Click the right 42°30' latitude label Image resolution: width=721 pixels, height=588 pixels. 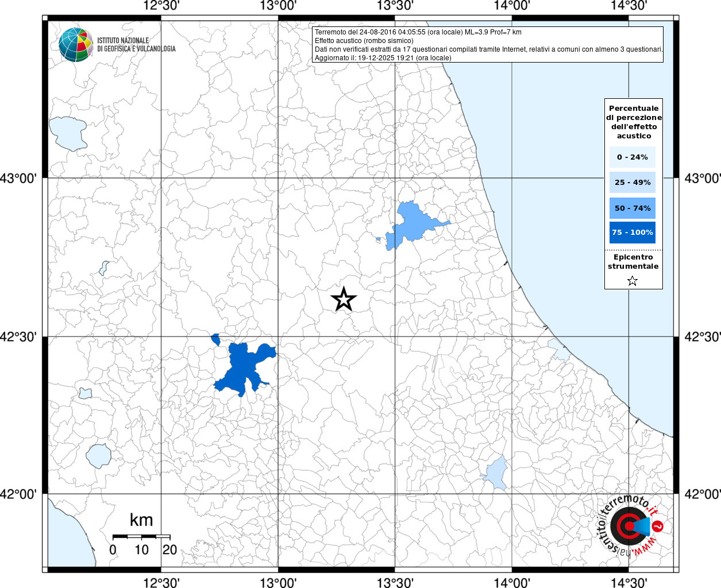(x=702, y=337)
